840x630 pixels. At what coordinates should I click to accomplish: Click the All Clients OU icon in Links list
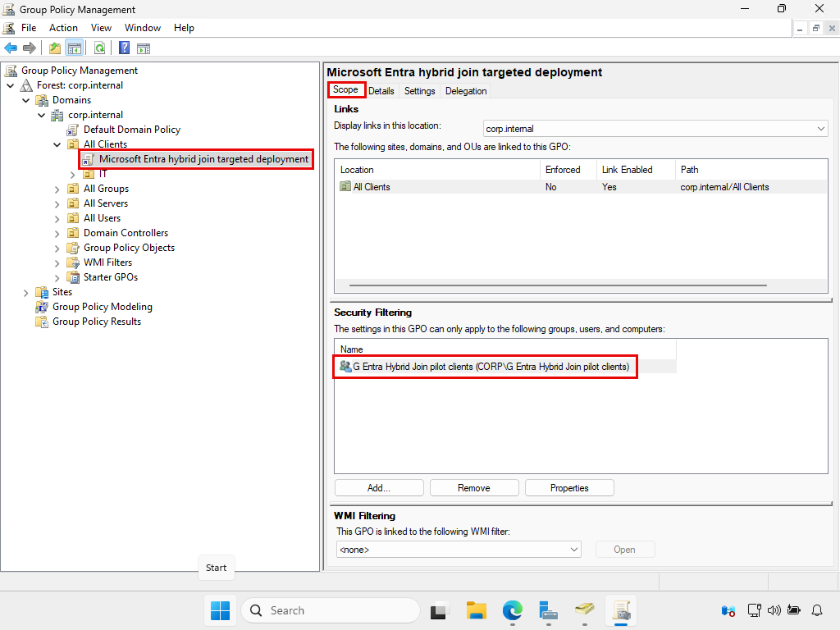345,186
